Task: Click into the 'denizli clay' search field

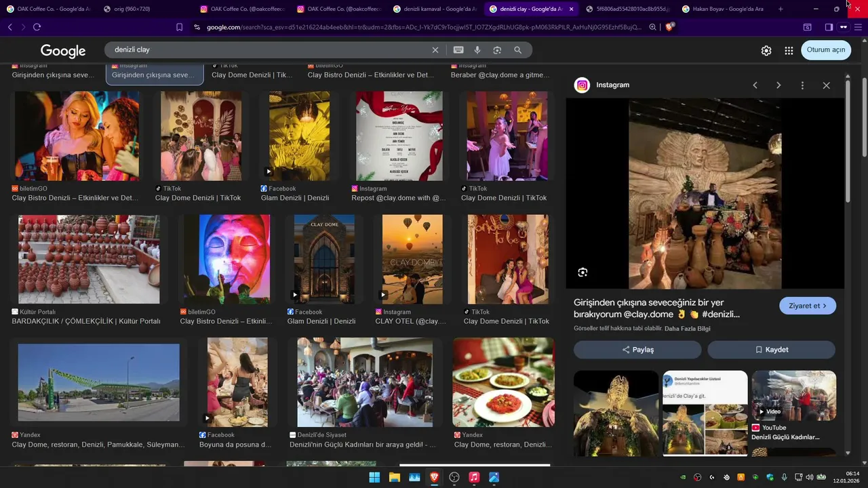Action: pos(271,50)
